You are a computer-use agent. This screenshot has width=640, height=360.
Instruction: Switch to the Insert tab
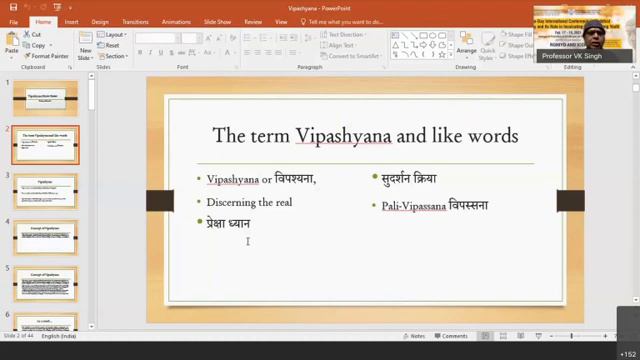[71, 22]
